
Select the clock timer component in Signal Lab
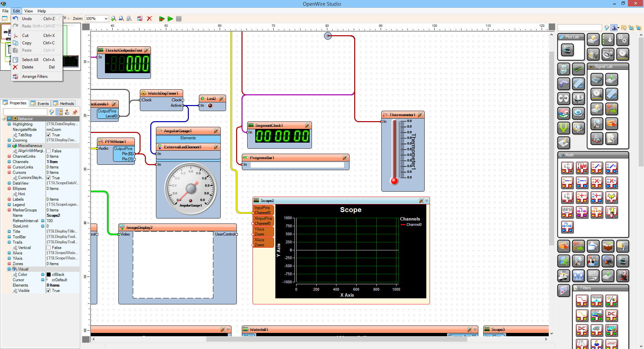597,94
